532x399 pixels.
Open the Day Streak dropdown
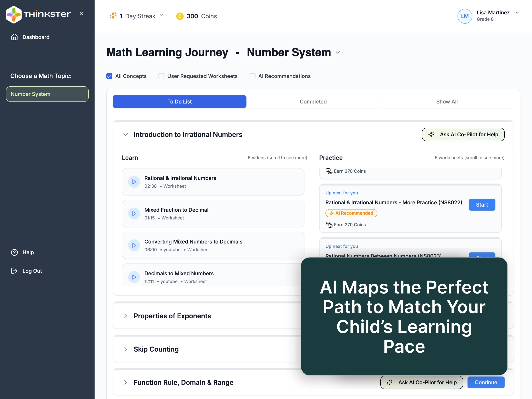pyautogui.click(x=162, y=15)
